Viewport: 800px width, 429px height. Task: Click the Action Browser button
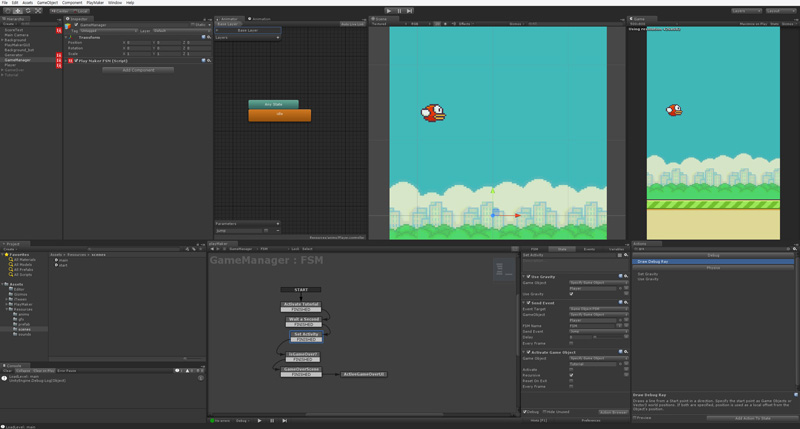coord(613,412)
